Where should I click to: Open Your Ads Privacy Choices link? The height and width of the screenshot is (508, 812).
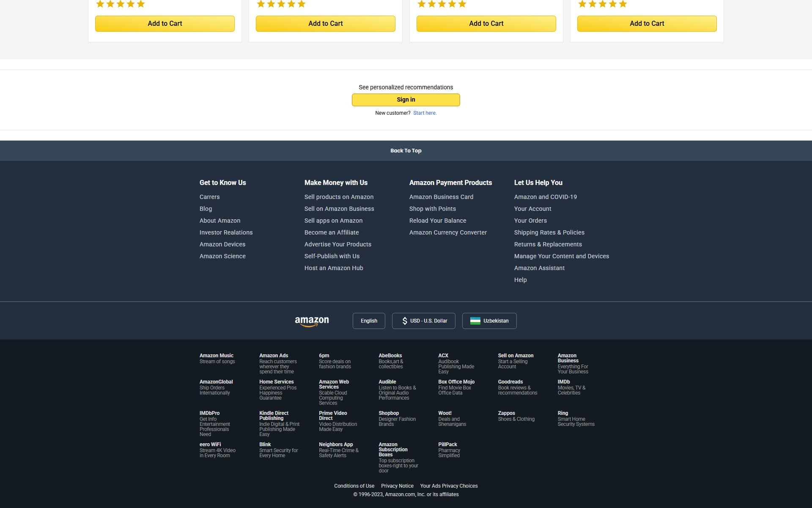(x=449, y=486)
